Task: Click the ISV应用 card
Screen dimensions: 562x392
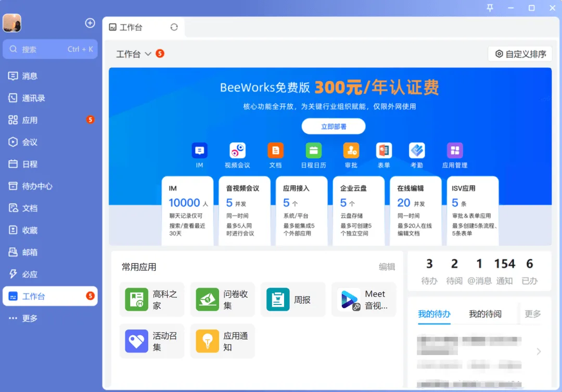Action: (472, 211)
